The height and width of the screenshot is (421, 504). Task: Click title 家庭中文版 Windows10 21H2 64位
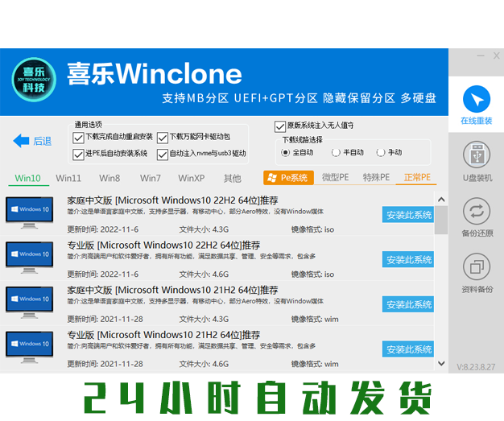point(172,291)
